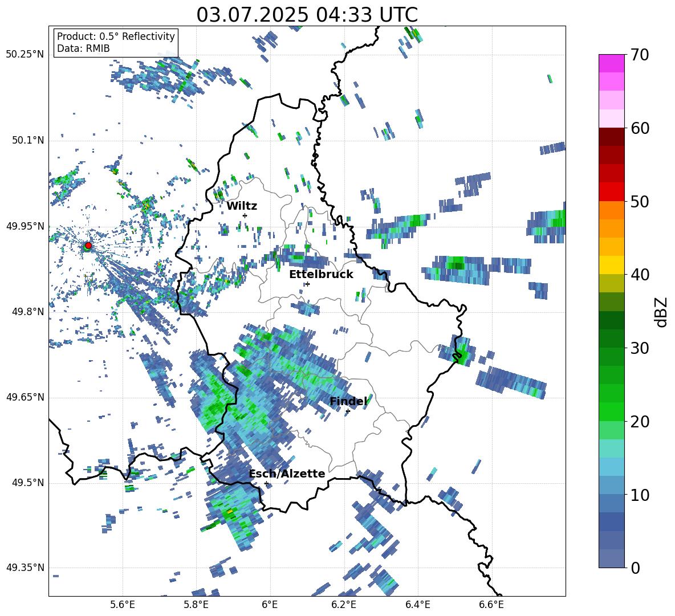Click the red radar site marker
Image resolution: width=675 pixels, height=616 pixels.
pyautogui.click(x=88, y=246)
